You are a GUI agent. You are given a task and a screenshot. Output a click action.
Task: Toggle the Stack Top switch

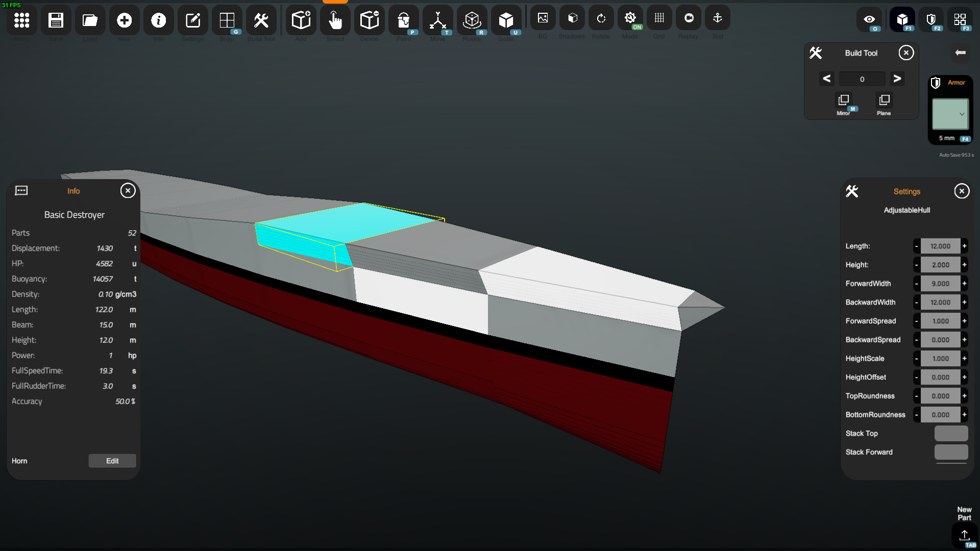(951, 433)
